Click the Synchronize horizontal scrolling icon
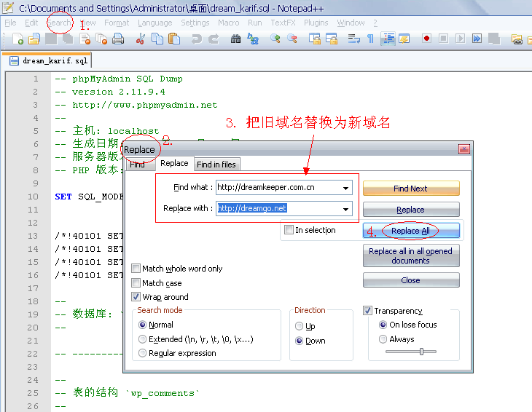Image resolution: width=532 pixels, height=412 pixels. 332,39
